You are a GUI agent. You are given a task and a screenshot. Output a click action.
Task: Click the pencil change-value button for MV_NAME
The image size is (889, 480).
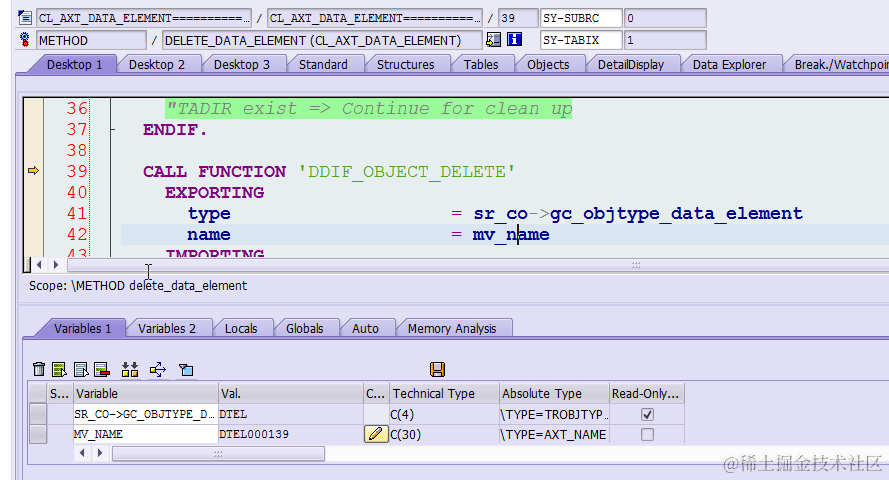click(375, 434)
